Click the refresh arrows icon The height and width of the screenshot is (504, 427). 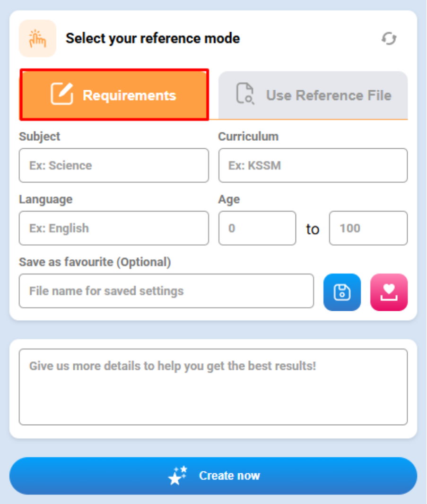point(389,39)
